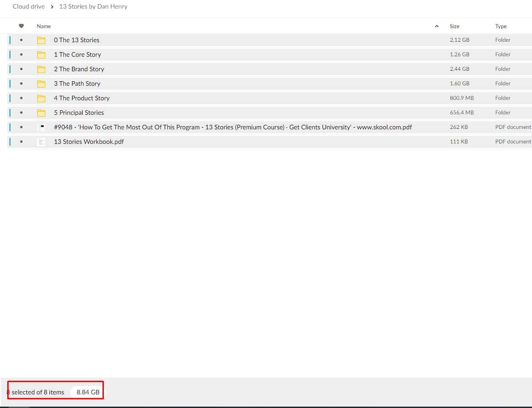The image size is (532, 408).
Task: Select the 13 Stories by Dan Henry breadcrumb
Action: pos(93,6)
